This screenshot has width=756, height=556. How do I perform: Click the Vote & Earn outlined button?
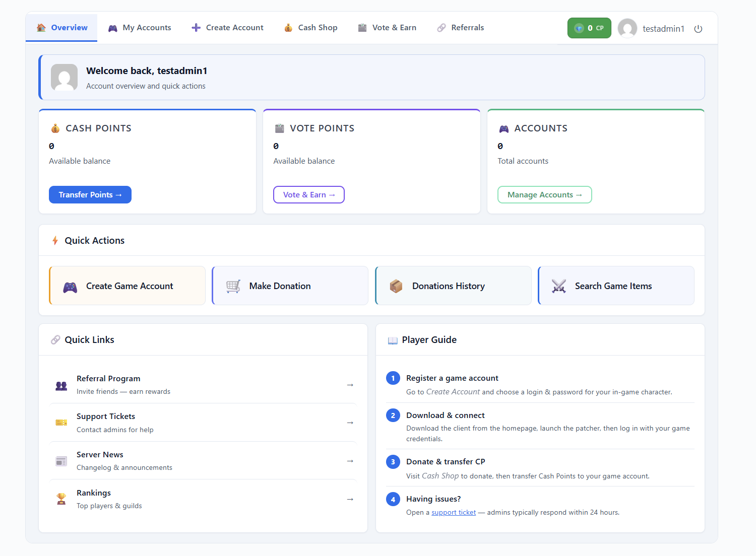coord(309,195)
